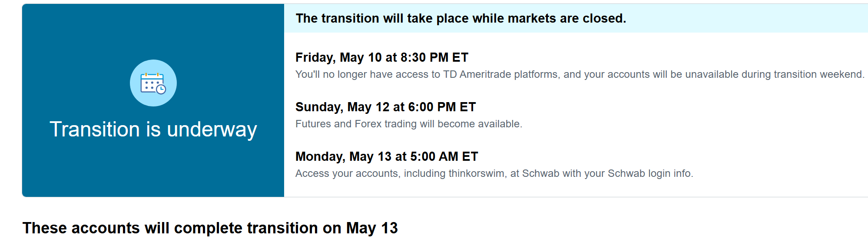Viewport: 868px width, 239px height.
Task: Click the word "underway" in the blue panel
Action: [x=212, y=129]
